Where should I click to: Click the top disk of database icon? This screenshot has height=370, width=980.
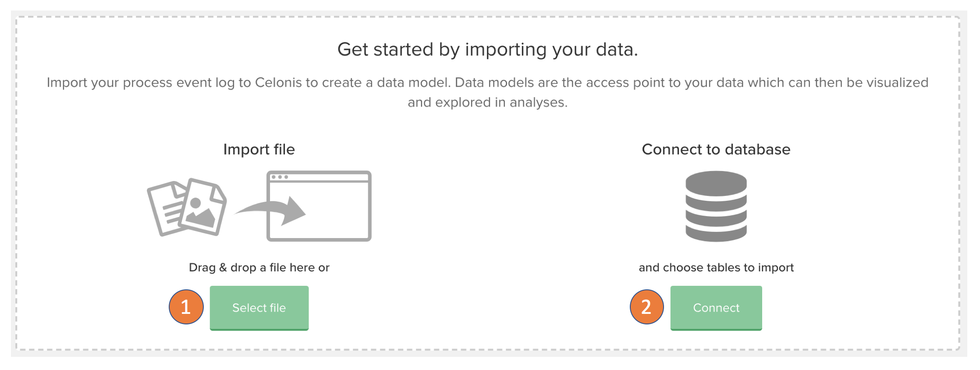pos(716,181)
